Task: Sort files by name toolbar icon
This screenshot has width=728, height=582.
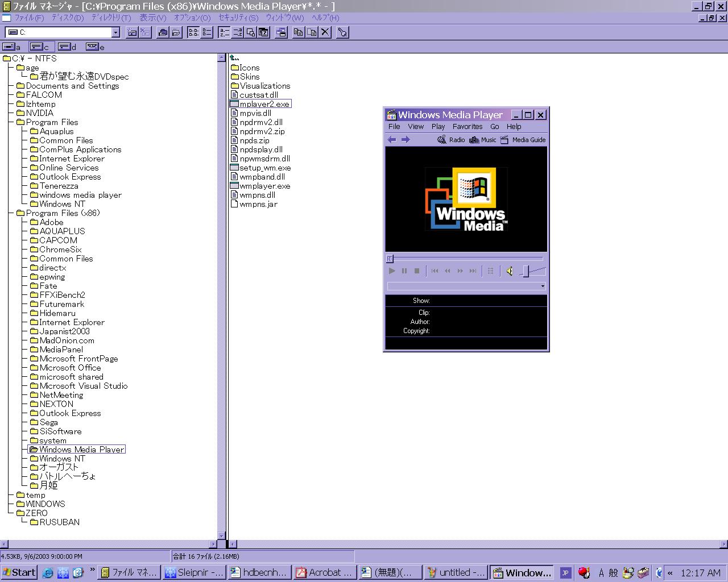Action: tap(225, 32)
